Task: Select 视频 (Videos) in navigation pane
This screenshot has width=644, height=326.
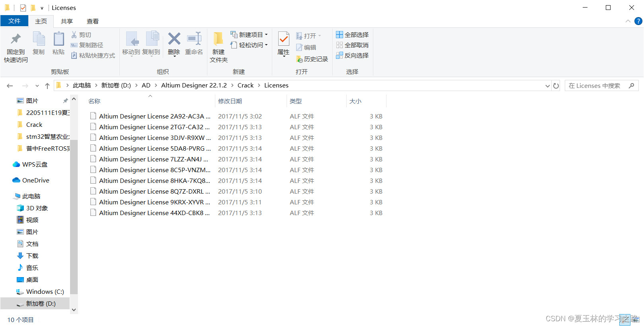Action: pyautogui.click(x=28, y=220)
